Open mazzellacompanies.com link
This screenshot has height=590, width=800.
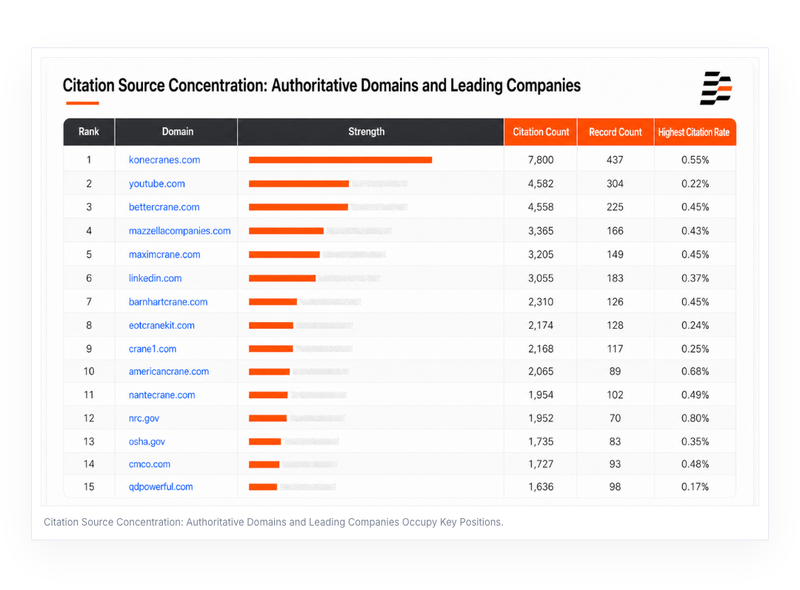180,231
